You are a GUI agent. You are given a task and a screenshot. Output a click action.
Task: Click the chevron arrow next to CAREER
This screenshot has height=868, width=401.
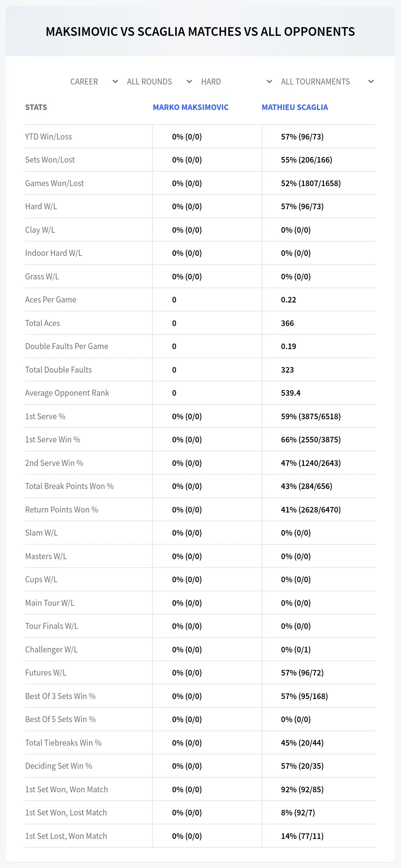pos(115,82)
